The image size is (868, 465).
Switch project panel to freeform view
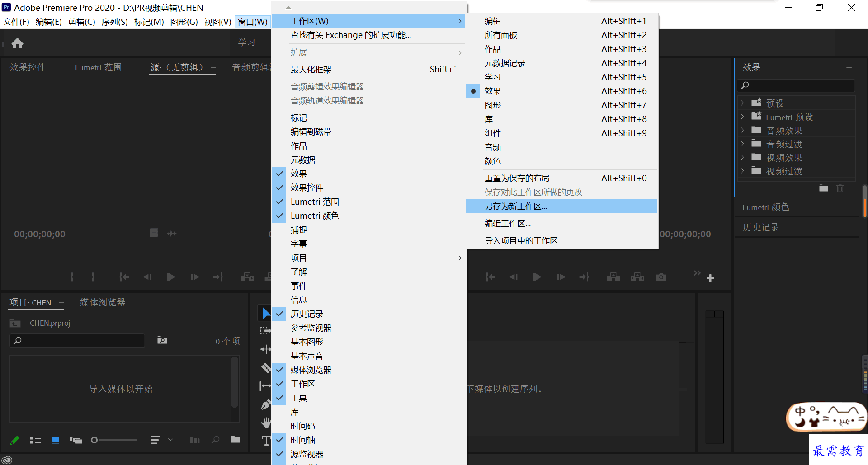point(76,440)
